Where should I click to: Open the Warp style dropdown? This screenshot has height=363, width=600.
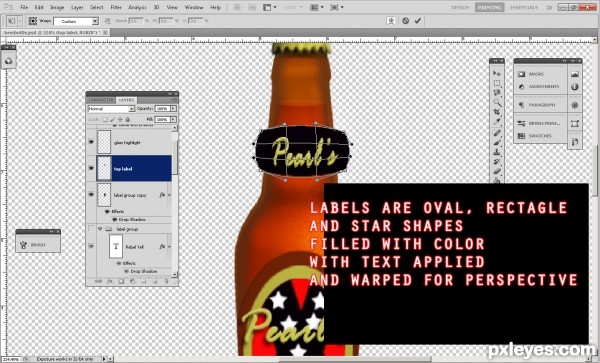(x=95, y=21)
